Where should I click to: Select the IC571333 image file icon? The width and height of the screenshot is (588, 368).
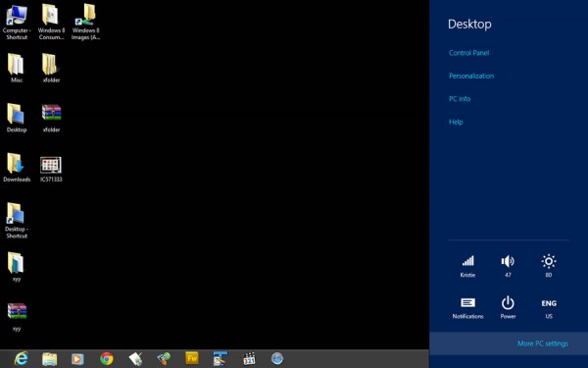pos(51,170)
